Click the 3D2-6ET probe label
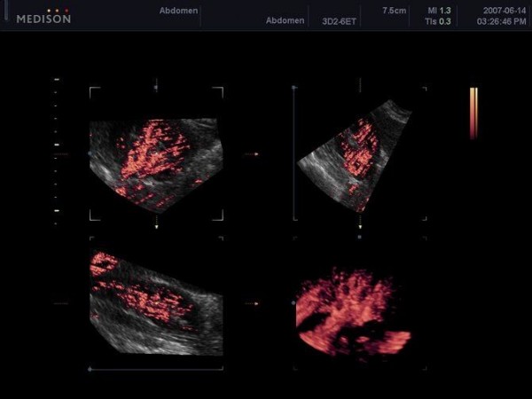 (x=339, y=21)
